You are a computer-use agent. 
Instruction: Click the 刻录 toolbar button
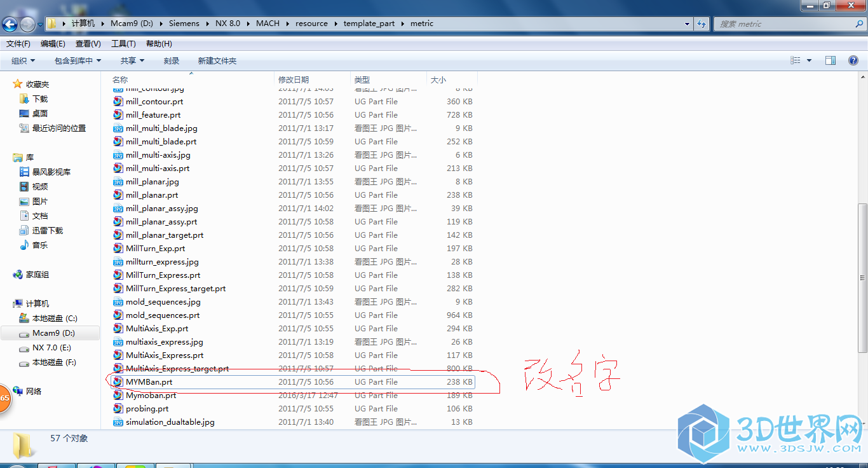point(172,60)
